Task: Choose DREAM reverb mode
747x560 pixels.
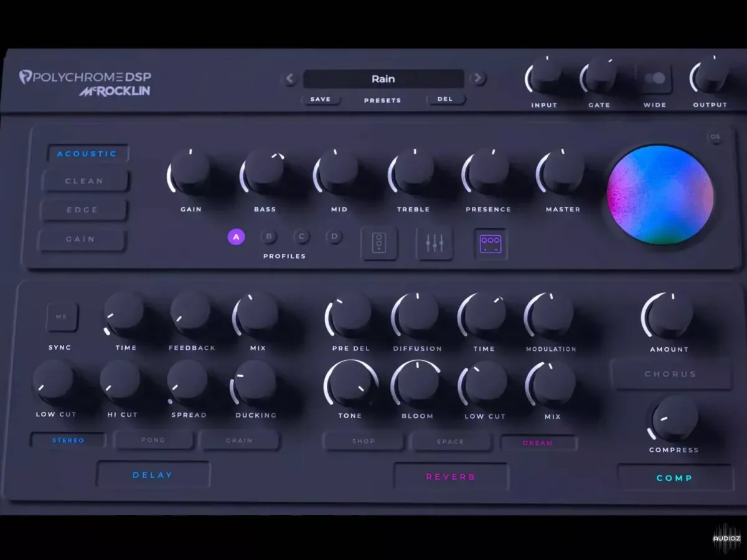Action: pyautogui.click(x=538, y=443)
